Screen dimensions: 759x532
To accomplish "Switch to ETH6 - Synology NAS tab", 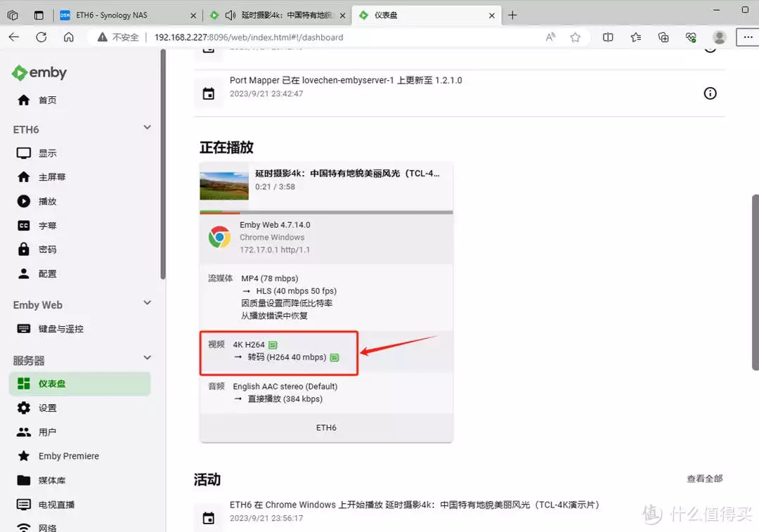I will pyautogui.click(x=127, y=15).
